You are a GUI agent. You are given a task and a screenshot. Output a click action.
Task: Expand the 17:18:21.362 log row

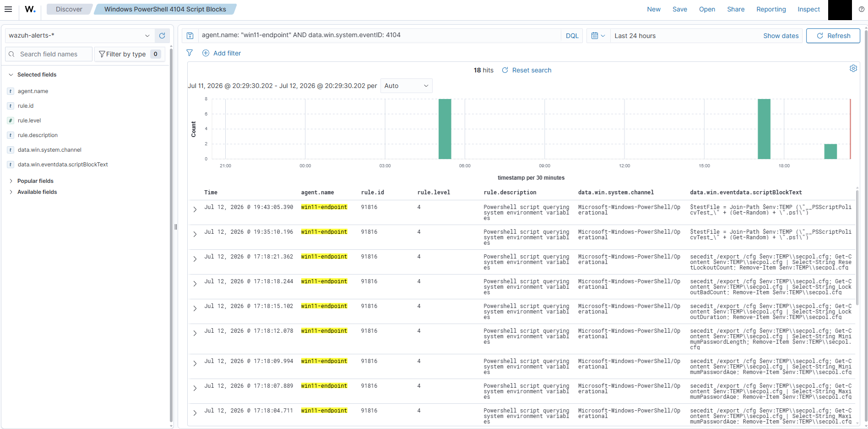[x=195, y=259]
